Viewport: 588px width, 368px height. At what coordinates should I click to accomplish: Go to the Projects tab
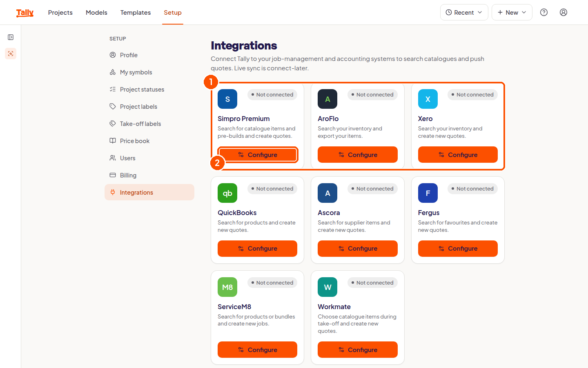pos(60,13)
